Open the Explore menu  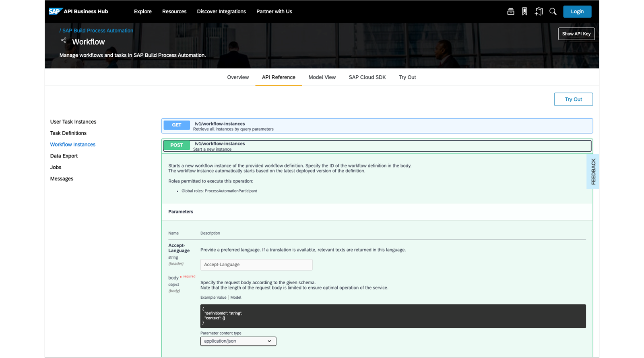[x=143, y=12]
